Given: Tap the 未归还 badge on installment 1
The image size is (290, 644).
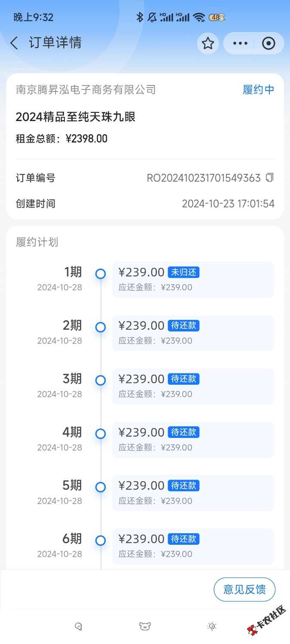Looking at the screenshot, I should click(183, 272).
